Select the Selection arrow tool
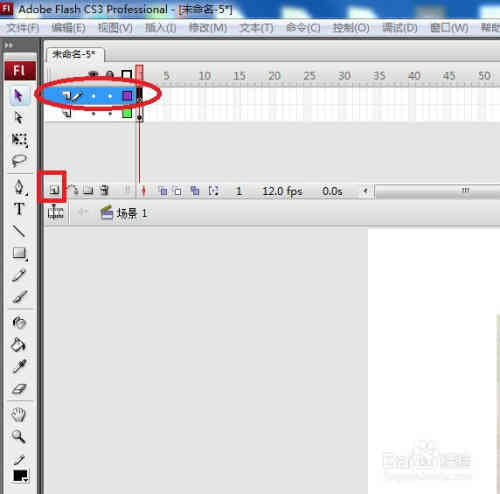Screen dimensions: 500x494 click(18, 96)
